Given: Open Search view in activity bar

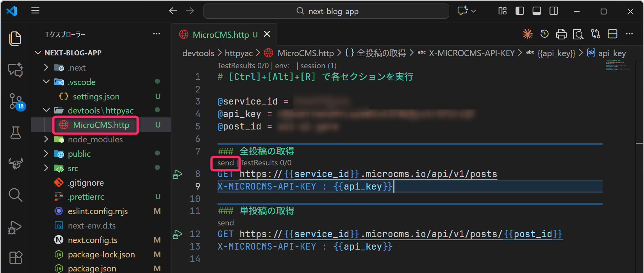Looking at the screenshot, I should [16, 195].
